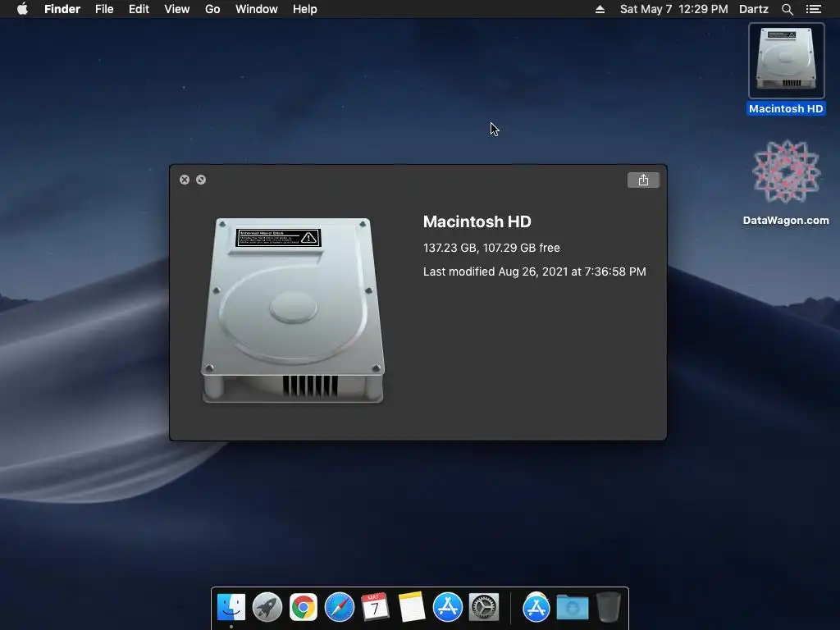Screen dimensions: 840x630
Task: Open Spotlight search magnifier
Action: click(x=787, y=9)
